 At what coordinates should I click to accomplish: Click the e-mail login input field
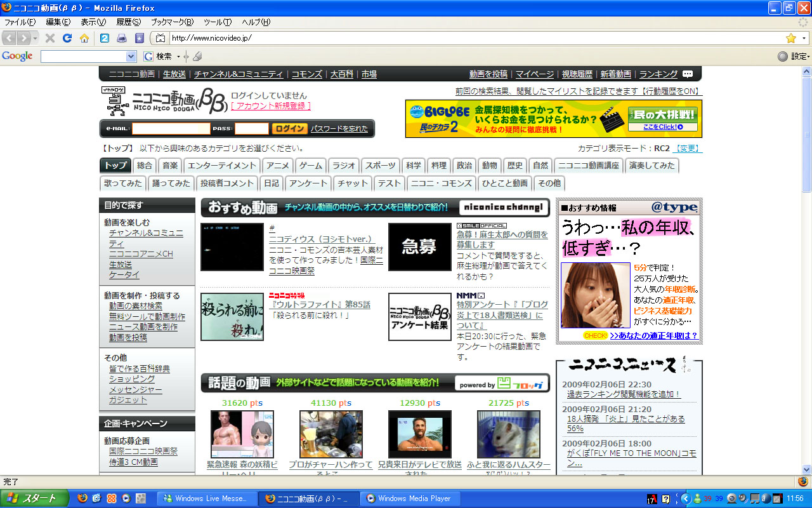tap(171, 128)
